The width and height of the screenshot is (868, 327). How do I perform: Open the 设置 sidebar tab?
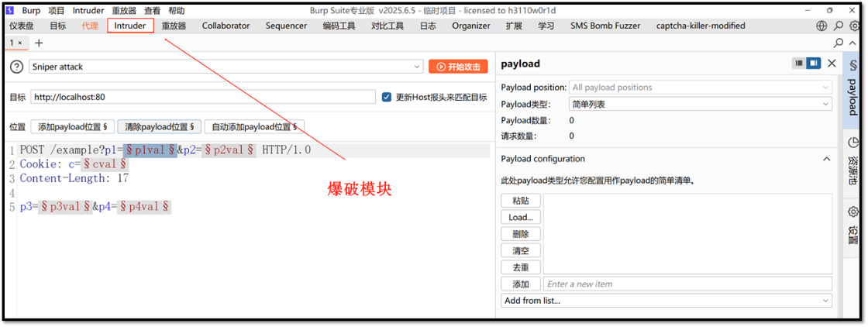(852, 227)
